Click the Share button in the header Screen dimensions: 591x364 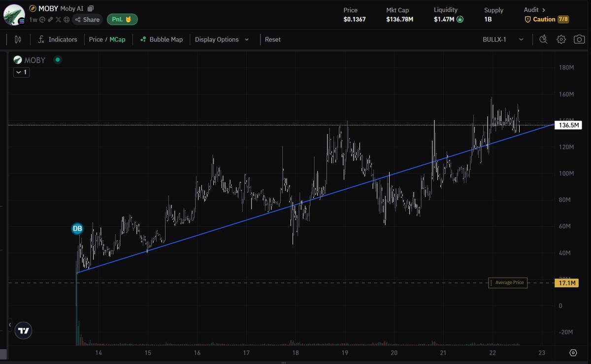[87, 20]
